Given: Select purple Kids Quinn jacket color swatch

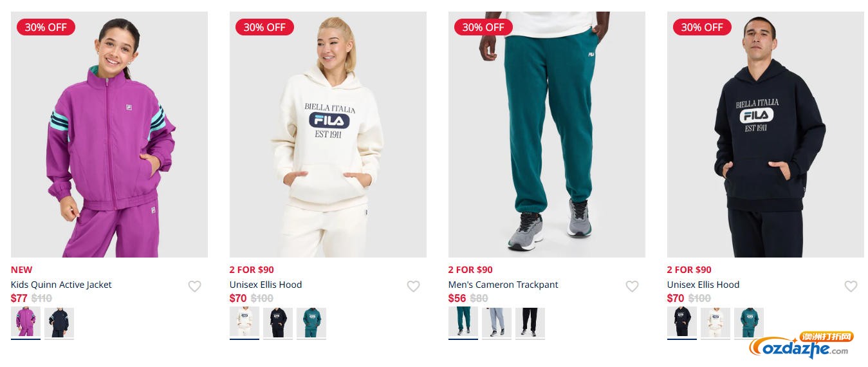Looking at the screenshot, I should click(26, 322).
